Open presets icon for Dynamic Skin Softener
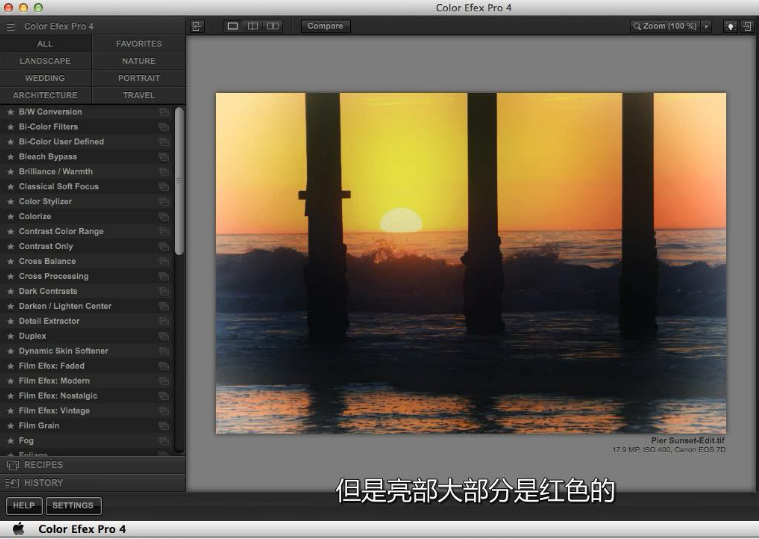The image size is (759, 539). coord(164,352)
